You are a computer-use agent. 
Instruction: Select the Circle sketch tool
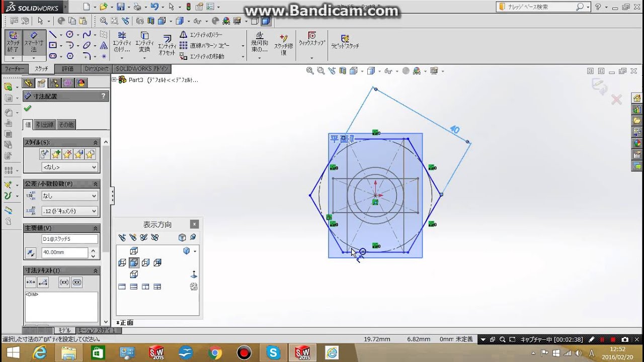click(70, 35)
